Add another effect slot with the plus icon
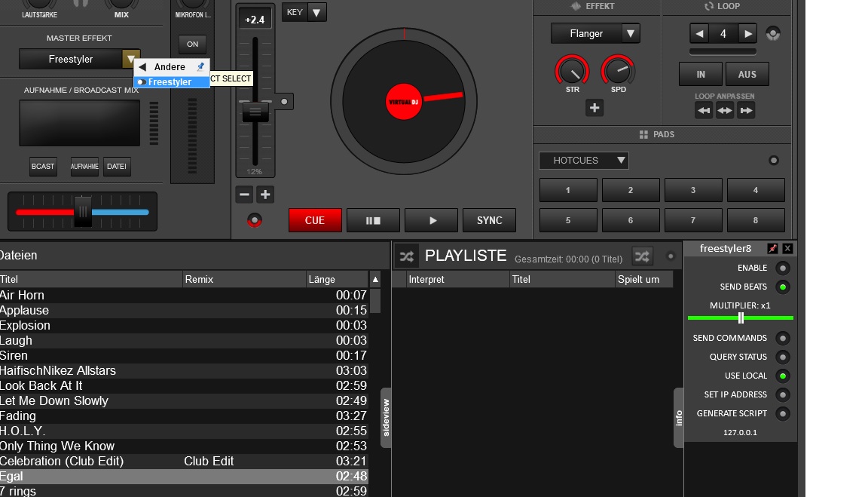 point(594,108)
